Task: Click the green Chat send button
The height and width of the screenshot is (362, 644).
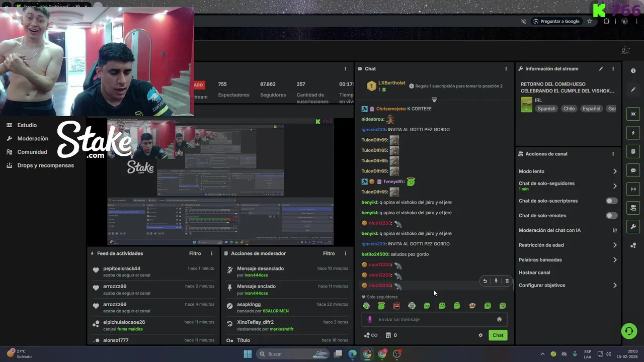Action: click(498, 335)
